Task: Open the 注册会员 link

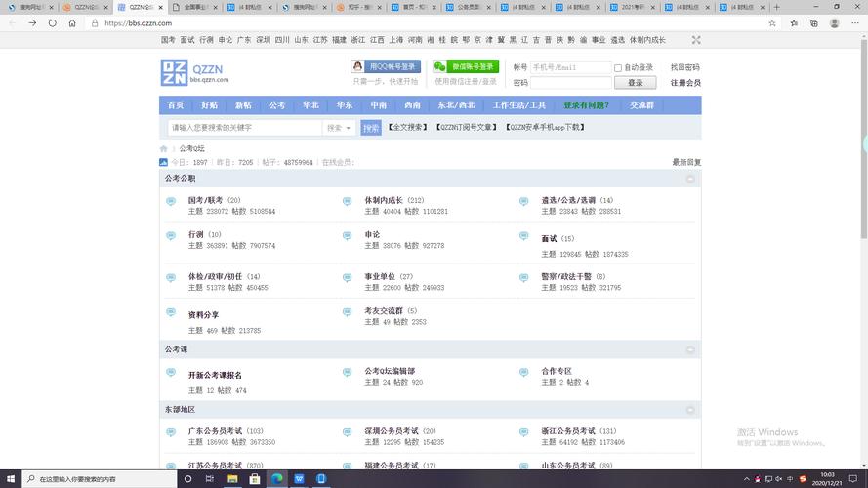Action: pos(685,82)
